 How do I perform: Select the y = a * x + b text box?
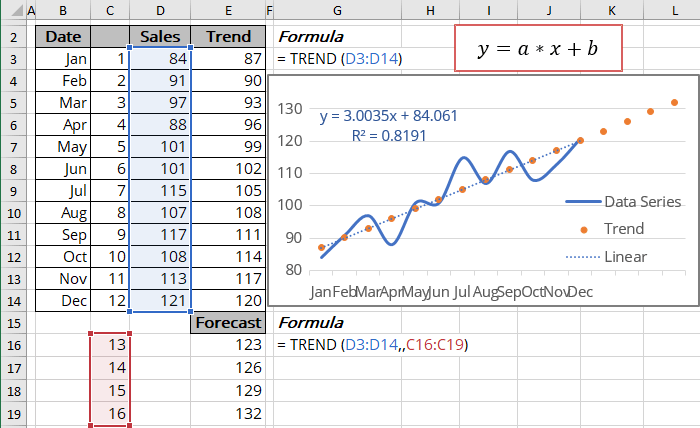click(538, 48)
